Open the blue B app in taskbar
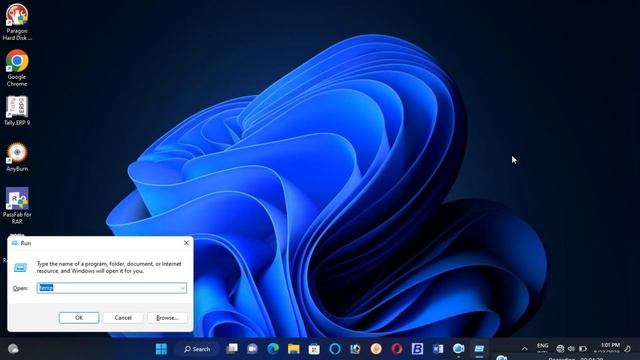This screenshot has height=360, width=640. point(417,349)
